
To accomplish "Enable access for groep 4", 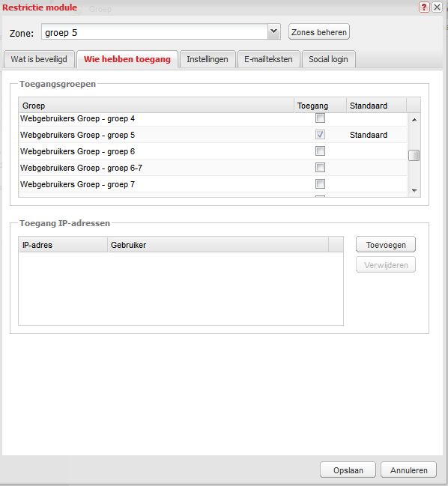I will 320,118.
